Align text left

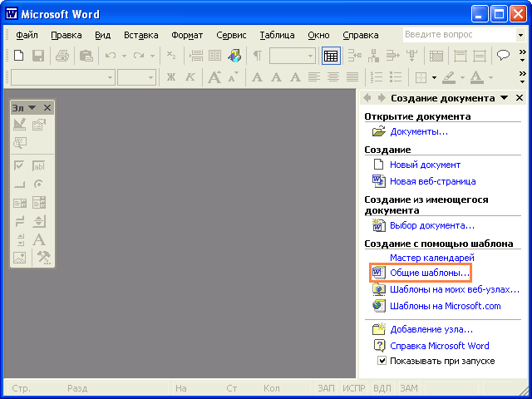[314, 77]
